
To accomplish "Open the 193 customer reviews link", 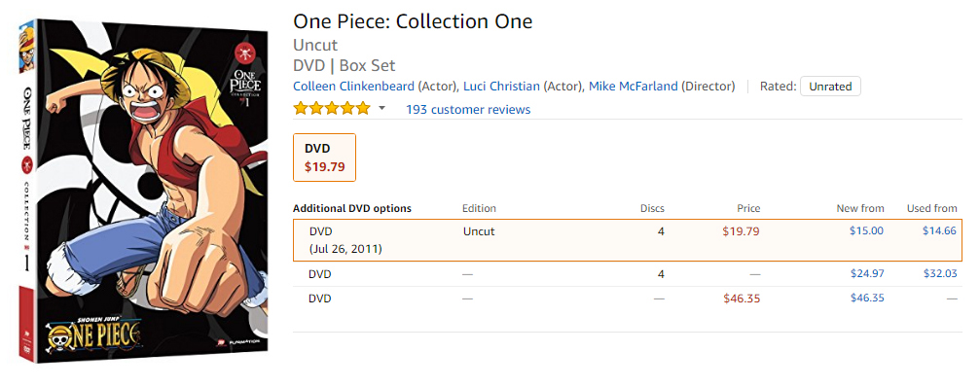I will tap(468, 110).
